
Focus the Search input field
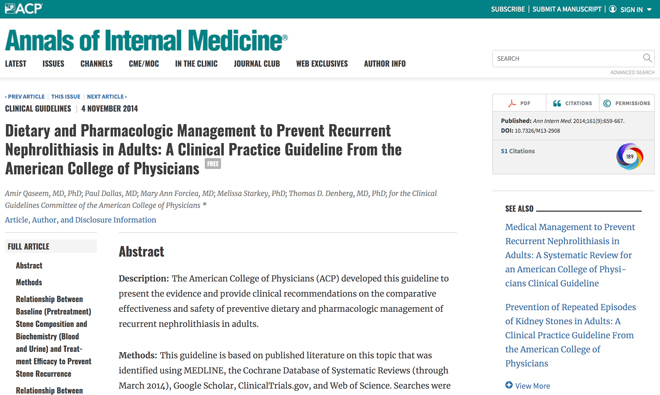pos(568,58)
